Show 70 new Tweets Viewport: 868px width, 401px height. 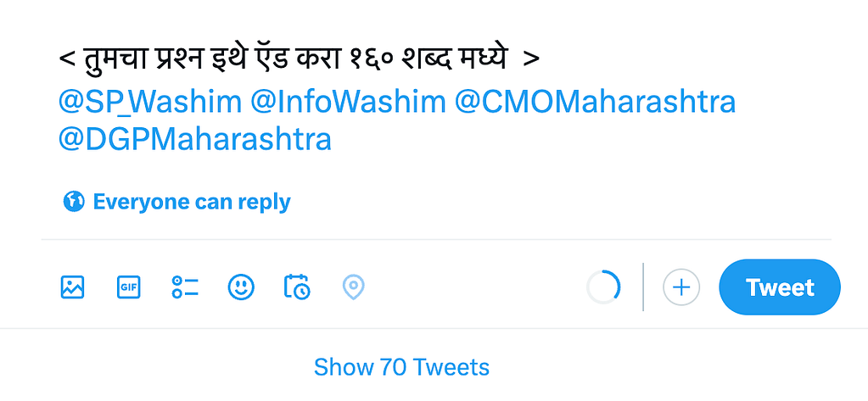401,367
